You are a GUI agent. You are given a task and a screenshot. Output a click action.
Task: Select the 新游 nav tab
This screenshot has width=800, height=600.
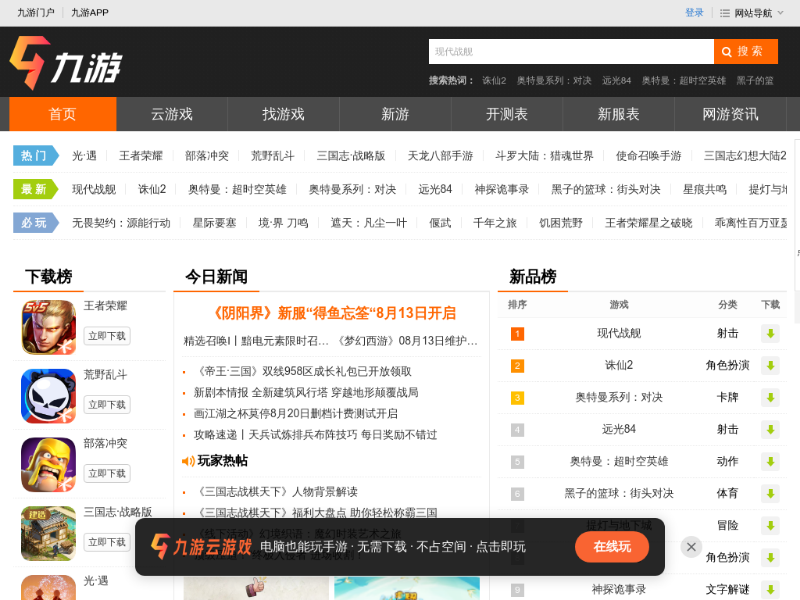click(395, 114)
